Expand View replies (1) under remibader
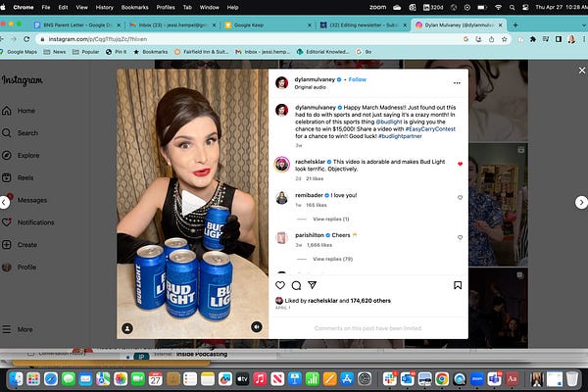The height and width of the screenshot is (392, 588). pos(331,220)
